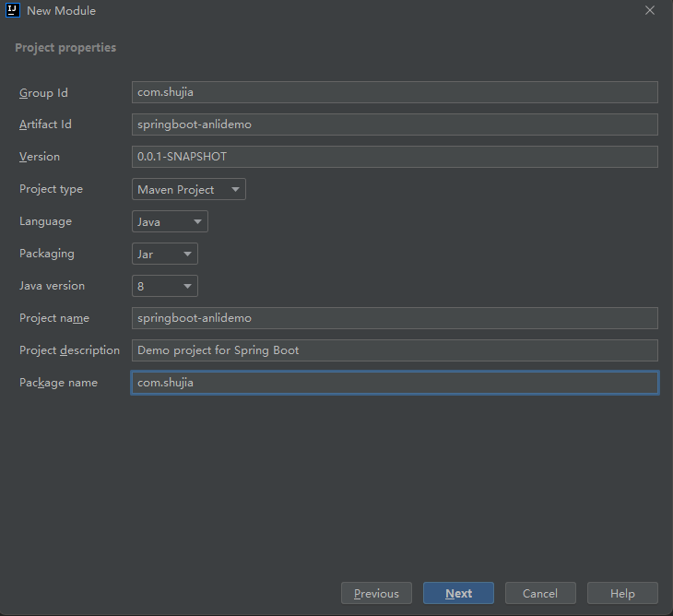Click the Group Id text field
The height and width of the screenshot is (616, 673).
coord(395,92)
